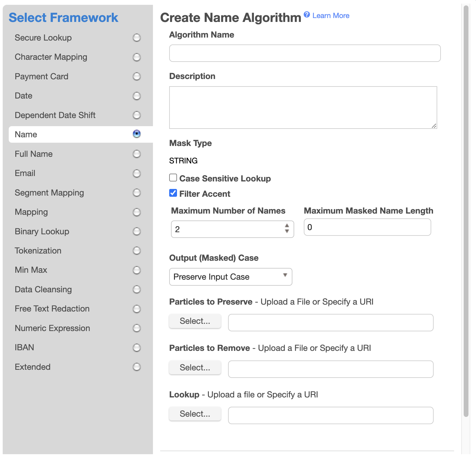Click Select button for Particles to Preserve
The height and width of the screenshot is (459, 476).
pyautogui.click(x=195, y=321)
